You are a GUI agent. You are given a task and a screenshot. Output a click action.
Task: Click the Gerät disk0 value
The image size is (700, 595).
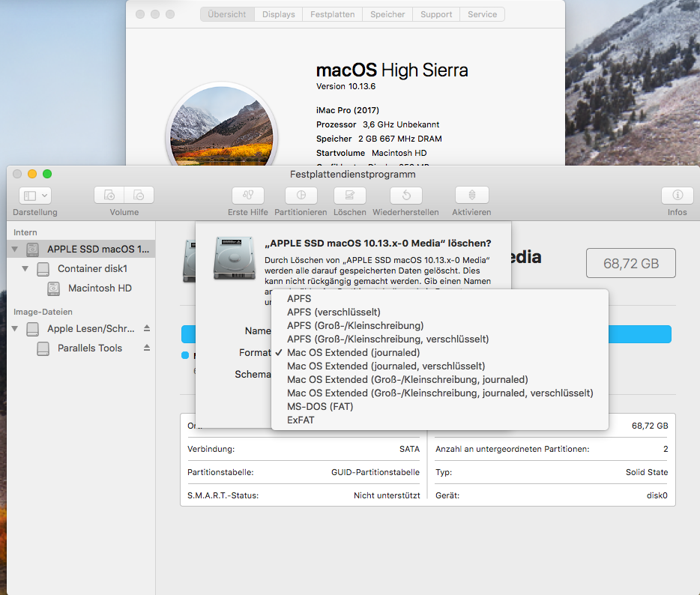[x=657, y=495]
